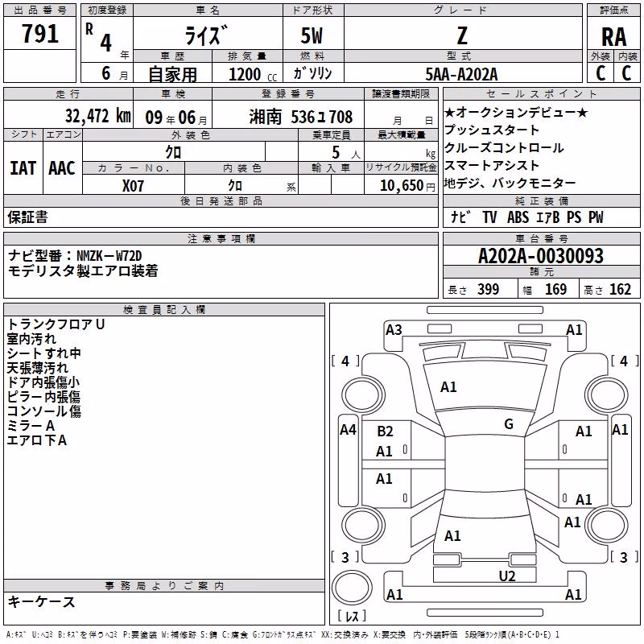This screenshot has height=644, width=644.
Task: Click the registration year R 4
Action: click(100, 38)
